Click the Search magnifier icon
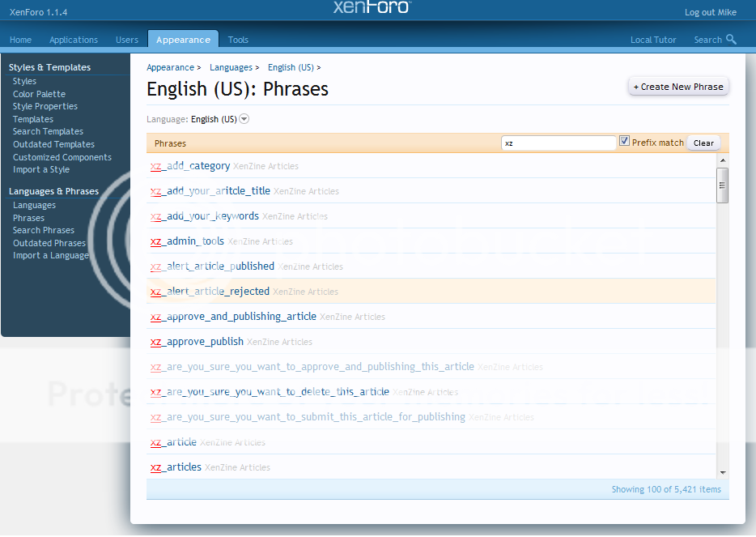Image resolution: width=756 pixels, height=537 pixels. coord(729,39)
